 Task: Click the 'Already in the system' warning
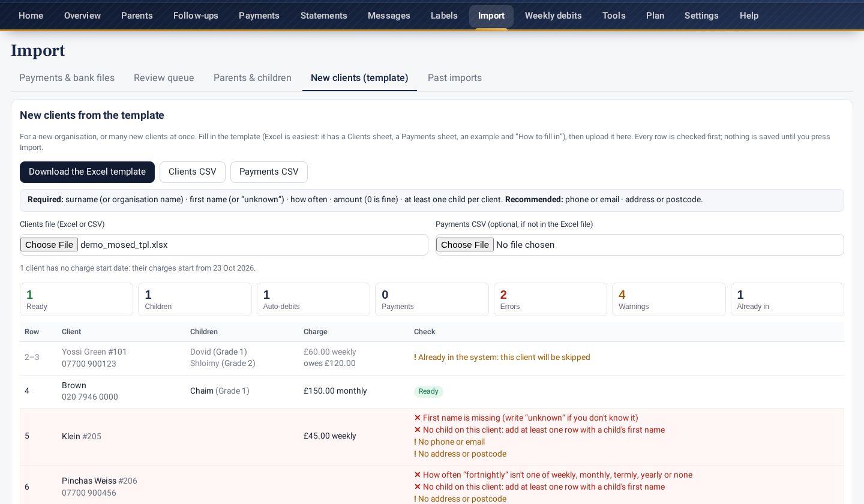502,357
